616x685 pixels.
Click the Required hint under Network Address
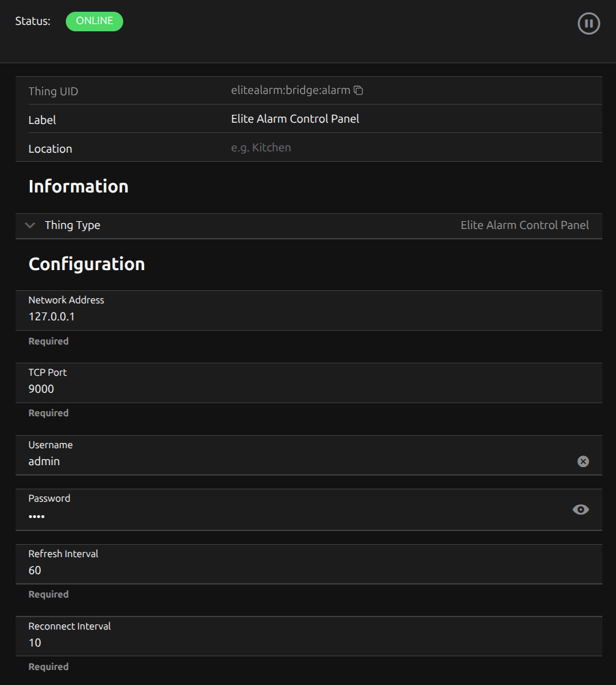tap(48, 341)
